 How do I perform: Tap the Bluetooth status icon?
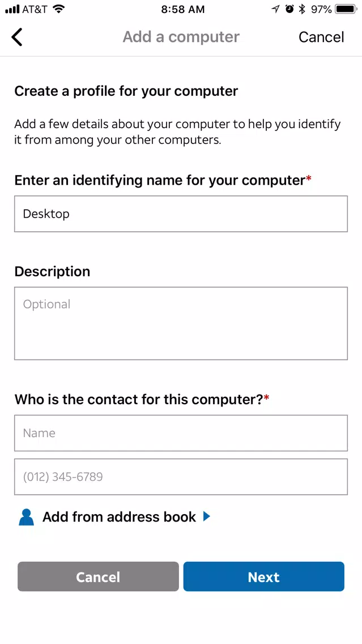coord(302,9)
